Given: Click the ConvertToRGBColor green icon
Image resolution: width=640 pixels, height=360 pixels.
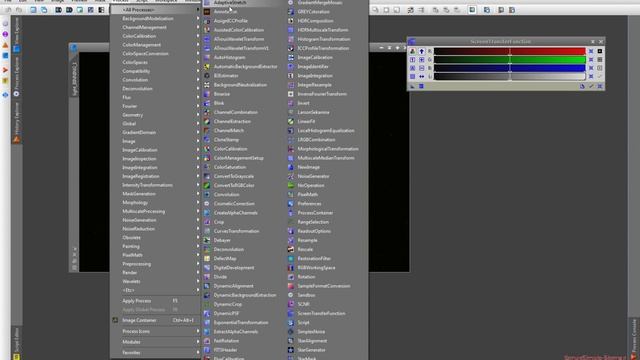Looking at the screenshot, I should (207, 185).
